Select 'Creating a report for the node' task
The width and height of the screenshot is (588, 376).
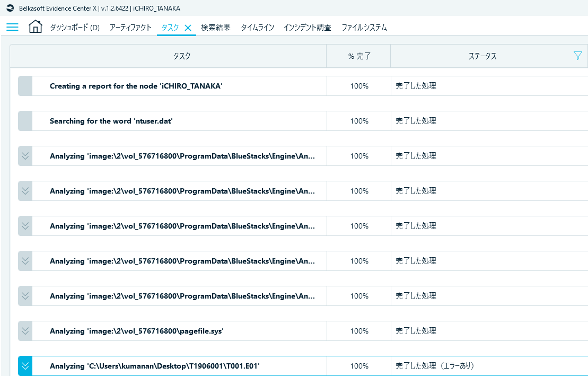click(x=136, y=86)
